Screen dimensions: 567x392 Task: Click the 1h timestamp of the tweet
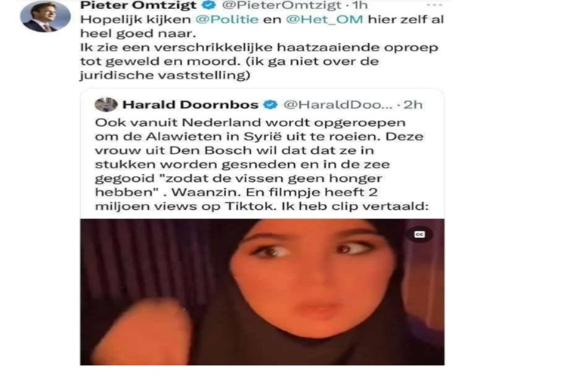click(x=359, y=5)
